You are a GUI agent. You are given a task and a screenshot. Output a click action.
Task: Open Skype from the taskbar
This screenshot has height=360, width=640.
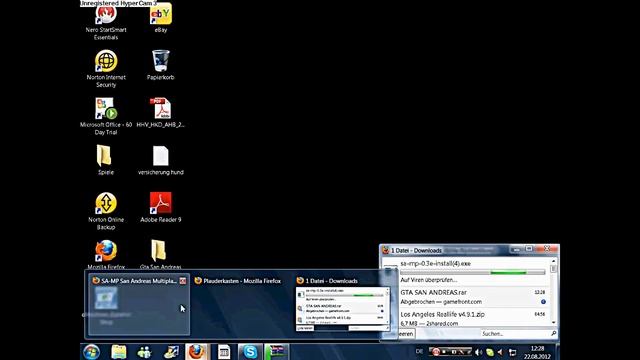[x=250, y=352]
